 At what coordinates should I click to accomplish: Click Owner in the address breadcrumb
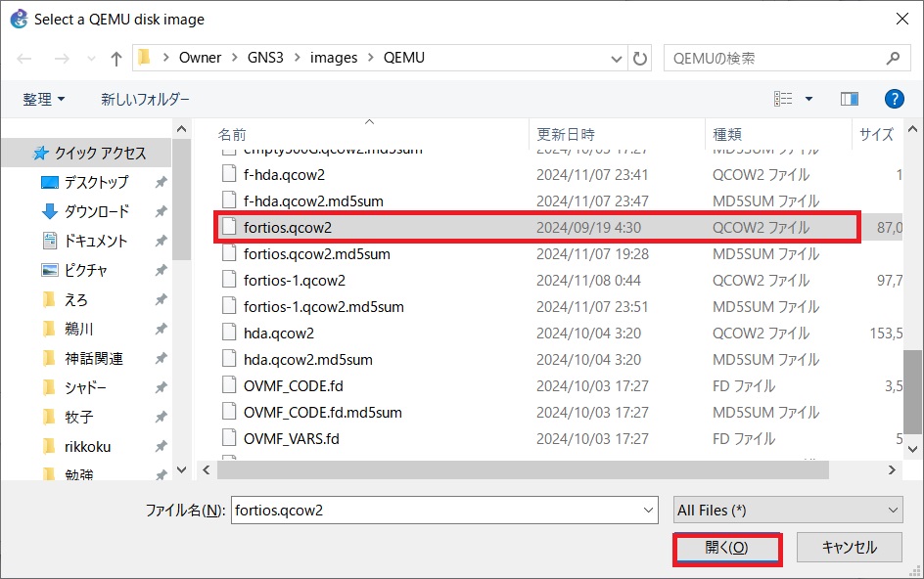pyautogui.click(x=200, y=58)
